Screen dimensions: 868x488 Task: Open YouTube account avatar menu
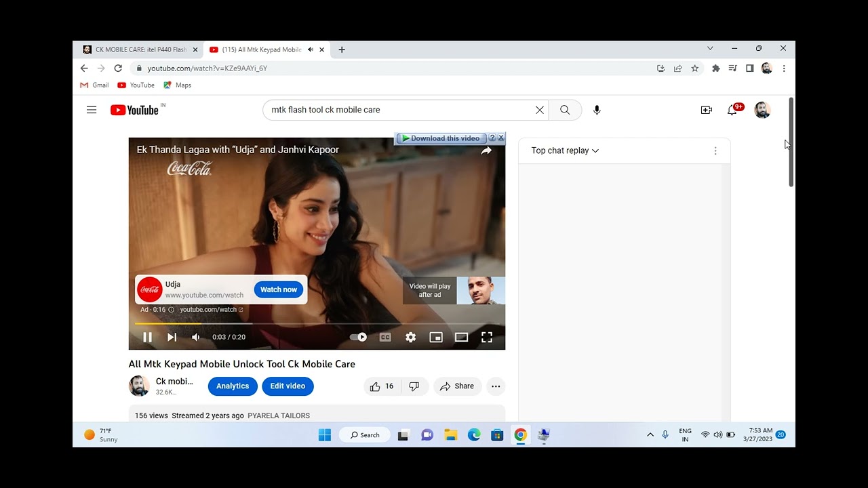[x=762, y=110]
